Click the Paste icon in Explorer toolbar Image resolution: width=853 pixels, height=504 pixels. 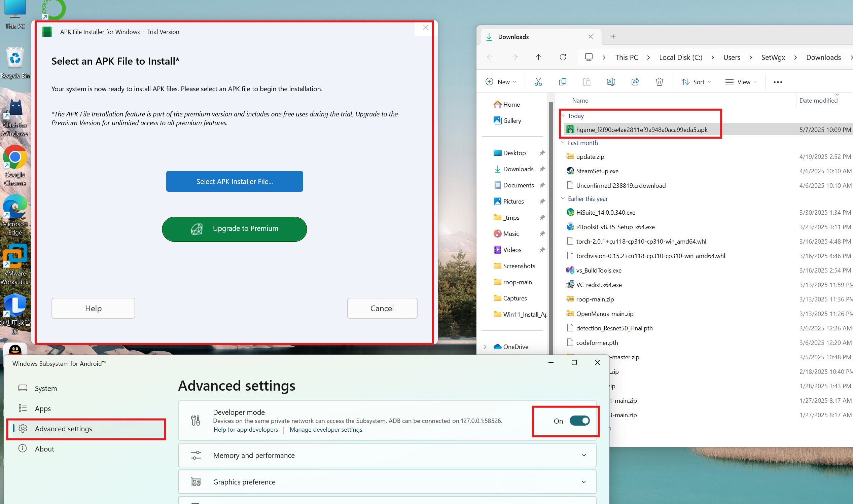pos(587,82)
